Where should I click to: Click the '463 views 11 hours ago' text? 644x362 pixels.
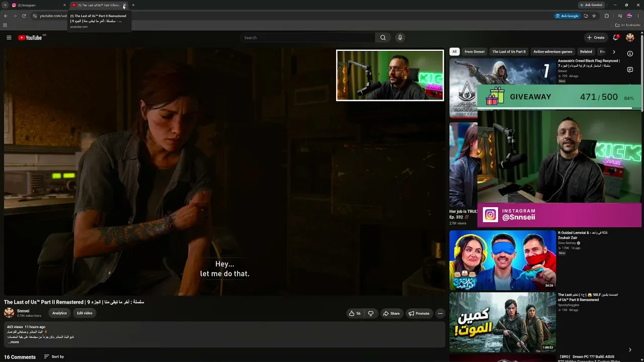[x=26, y=327]
